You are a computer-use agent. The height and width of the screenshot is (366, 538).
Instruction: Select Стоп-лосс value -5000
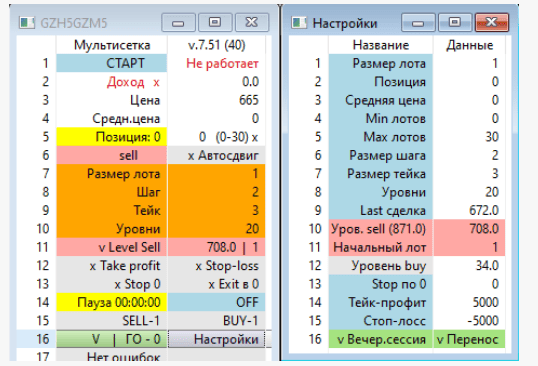[469, 321]
